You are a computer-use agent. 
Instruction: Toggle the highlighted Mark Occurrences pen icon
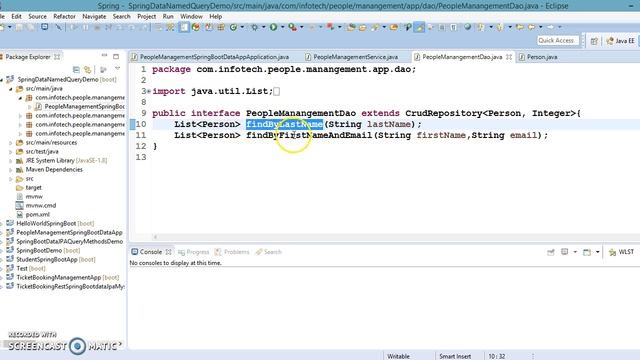point(419,27)
